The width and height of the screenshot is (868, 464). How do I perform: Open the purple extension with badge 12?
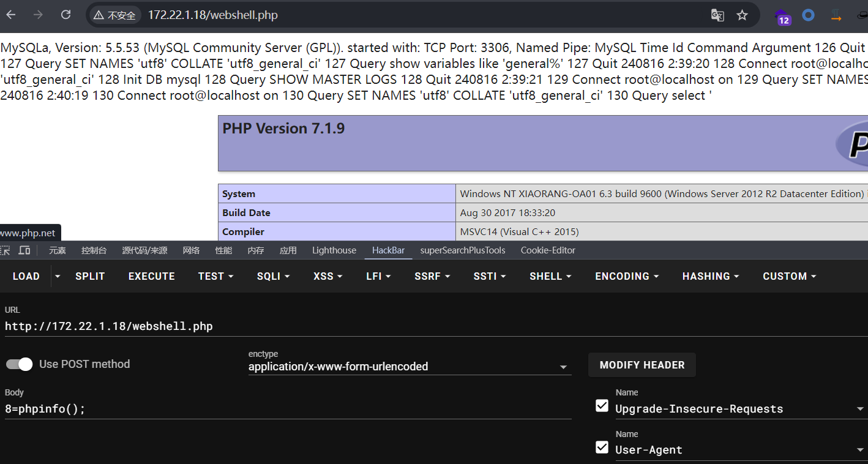pyautogui.click(x=782, y=17)
